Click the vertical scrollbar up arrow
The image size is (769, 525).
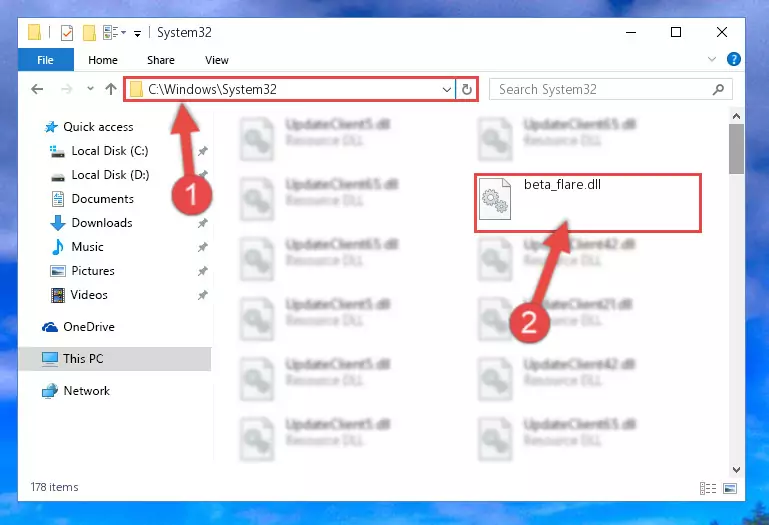[736, 116]
